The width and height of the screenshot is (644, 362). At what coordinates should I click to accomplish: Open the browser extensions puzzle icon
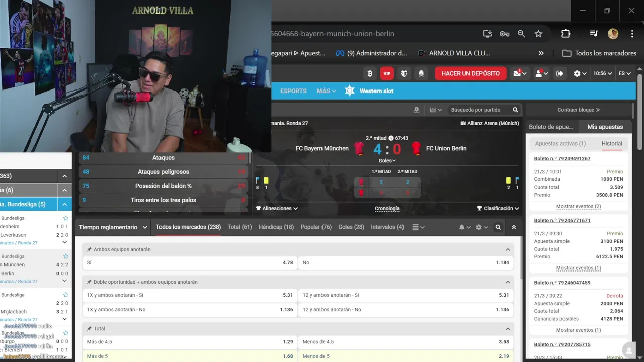click(566, 34)
